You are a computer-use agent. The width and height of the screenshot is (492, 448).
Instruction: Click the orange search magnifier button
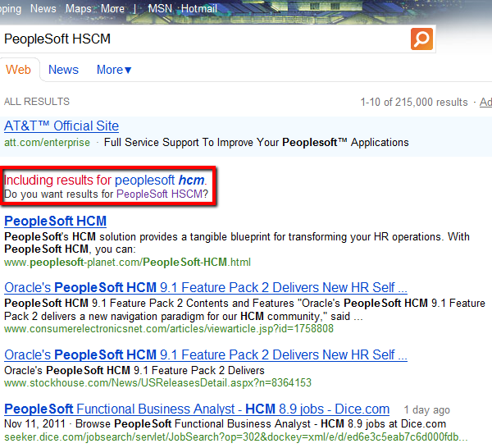[421, 39]
